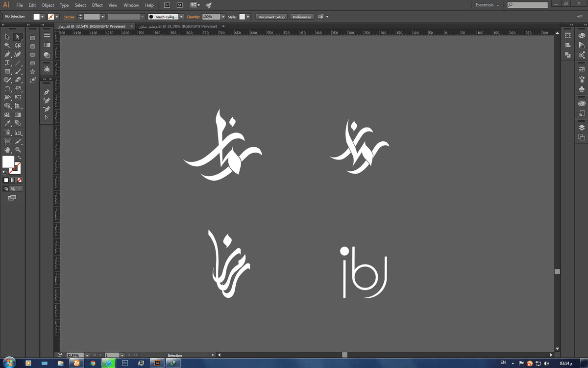The width and height of the screenshot is (588, 368).
Task: Open the Layers panel icon
Action: pyautogui.click(x=582, y=127)
